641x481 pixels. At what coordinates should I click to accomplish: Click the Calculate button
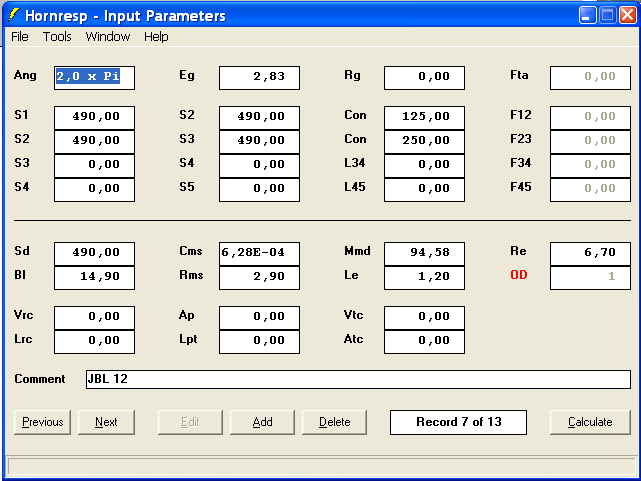(x=590, y=422)
